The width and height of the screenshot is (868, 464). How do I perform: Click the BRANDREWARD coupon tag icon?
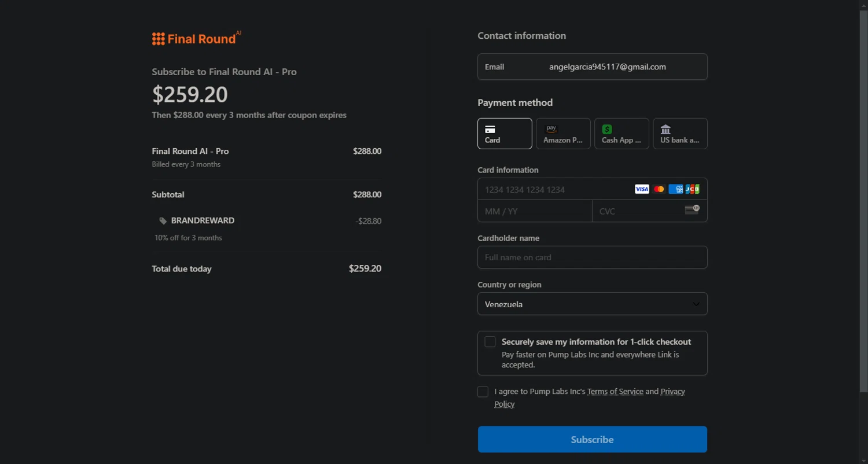coord(163,221)
